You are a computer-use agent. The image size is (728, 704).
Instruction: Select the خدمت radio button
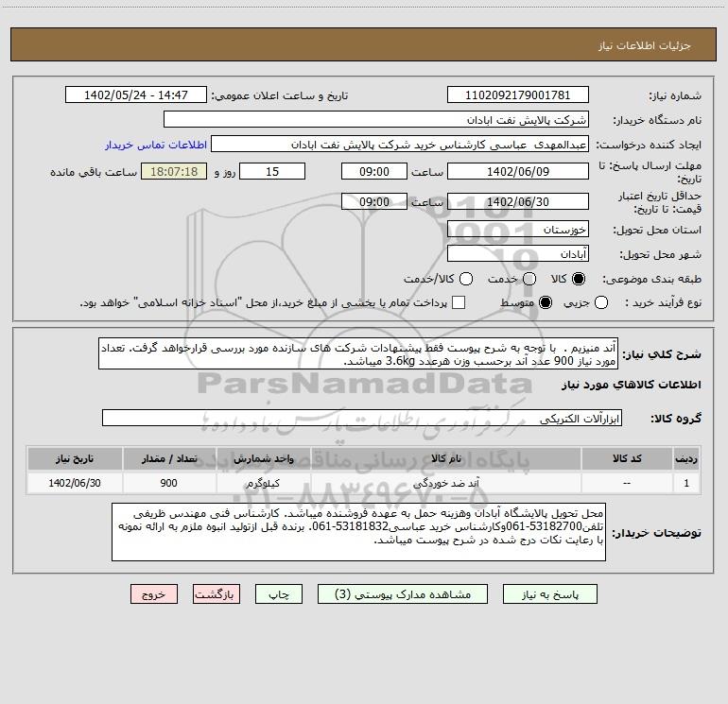click(529, 279)
